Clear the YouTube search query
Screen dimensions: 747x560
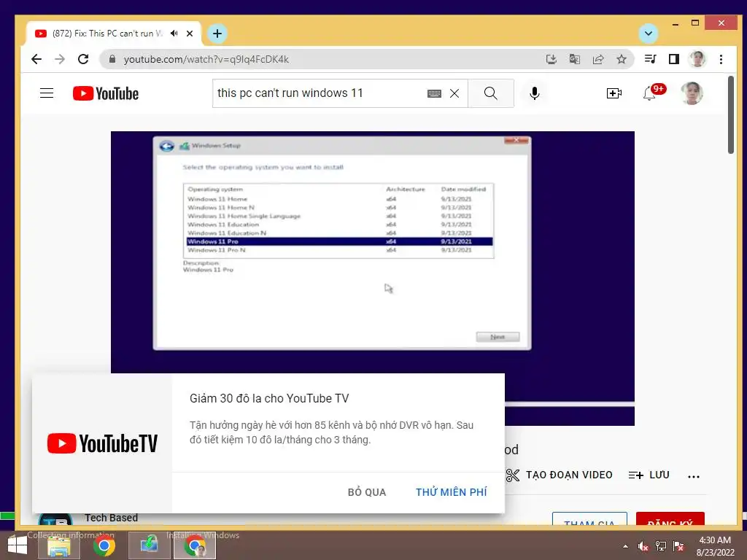tap(454, 93)
